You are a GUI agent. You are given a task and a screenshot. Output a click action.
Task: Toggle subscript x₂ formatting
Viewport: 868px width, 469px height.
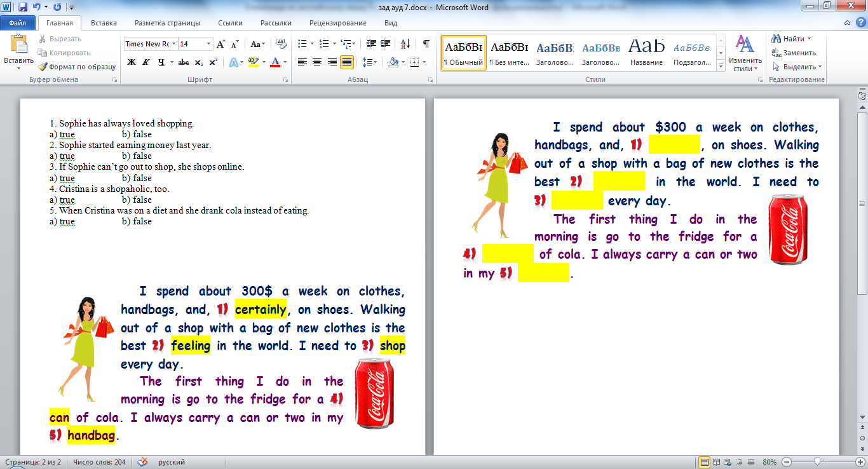[199, 62]
